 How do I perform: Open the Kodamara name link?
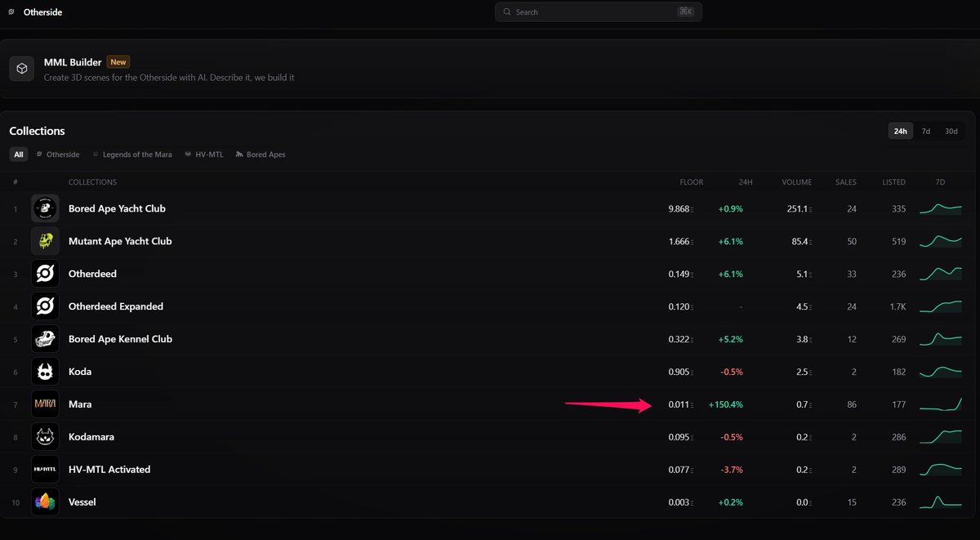(x=91, y=437)
